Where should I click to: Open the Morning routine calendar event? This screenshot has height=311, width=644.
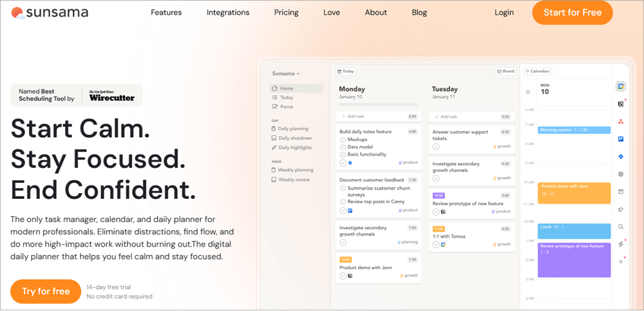pos(574,130)
